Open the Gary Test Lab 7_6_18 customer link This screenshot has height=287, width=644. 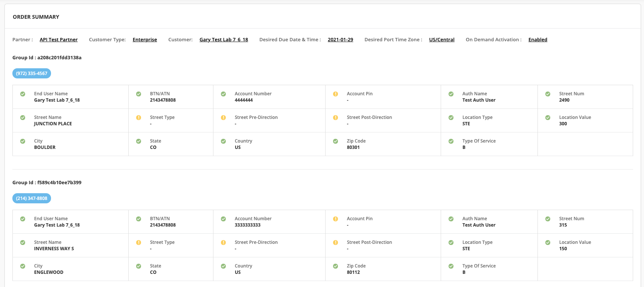224,39
